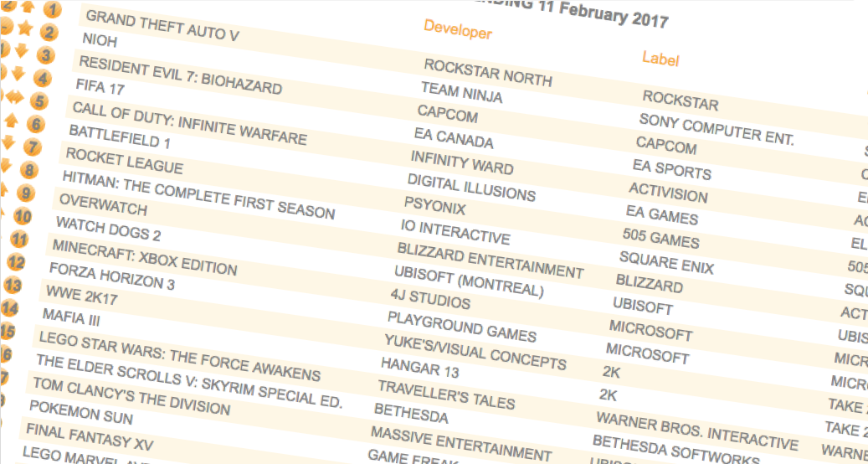Image resolution: width=868 pixels, height=464 pixels.
Task: Select TOM CLANCY'S THE DIVISION title
Action: (131, 397)
